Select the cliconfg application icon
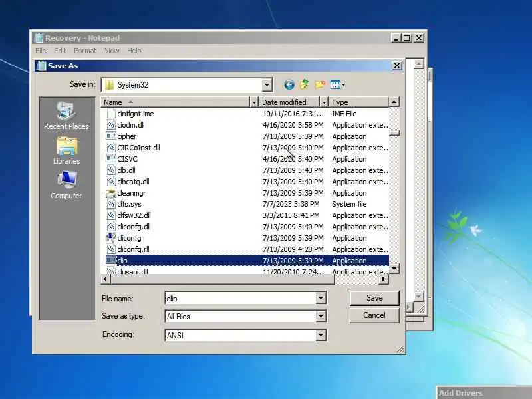532x399 pixels. pos(111,238)
